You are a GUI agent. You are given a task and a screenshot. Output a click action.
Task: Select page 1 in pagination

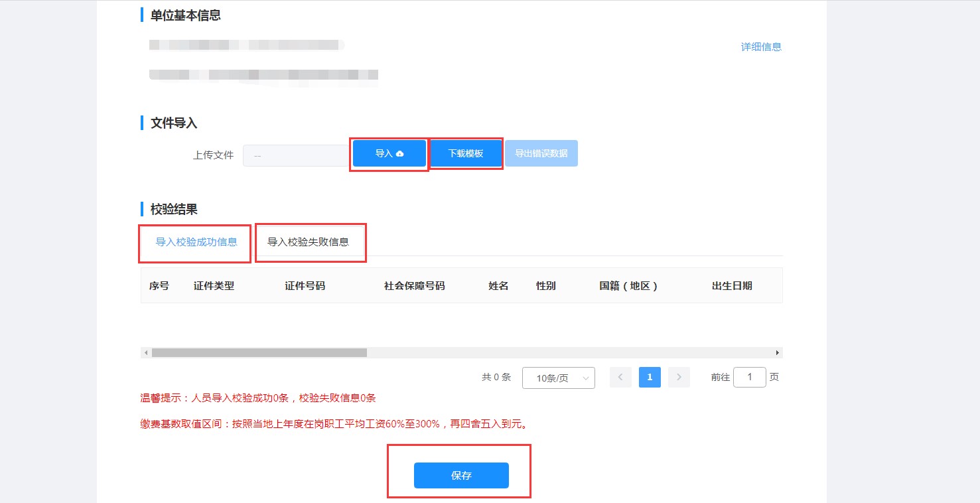(650, 377)
